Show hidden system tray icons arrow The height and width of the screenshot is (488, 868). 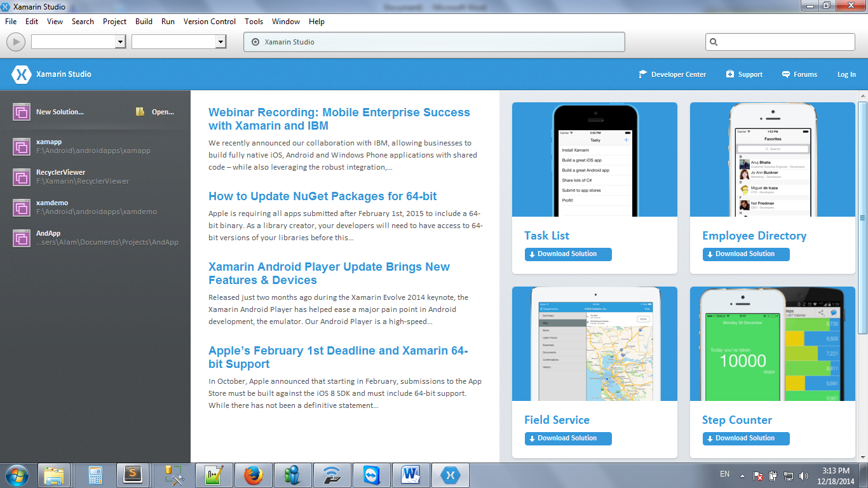coord(742,475)
